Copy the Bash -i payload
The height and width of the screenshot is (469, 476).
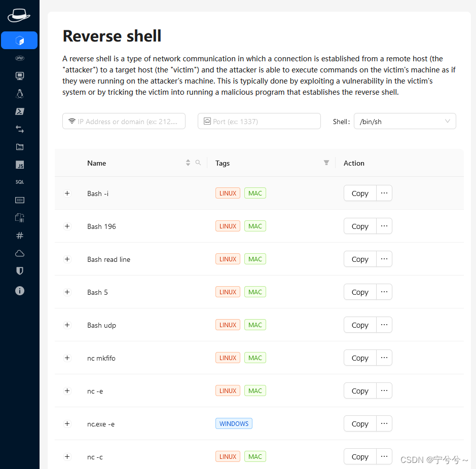(x=360, y=193)
